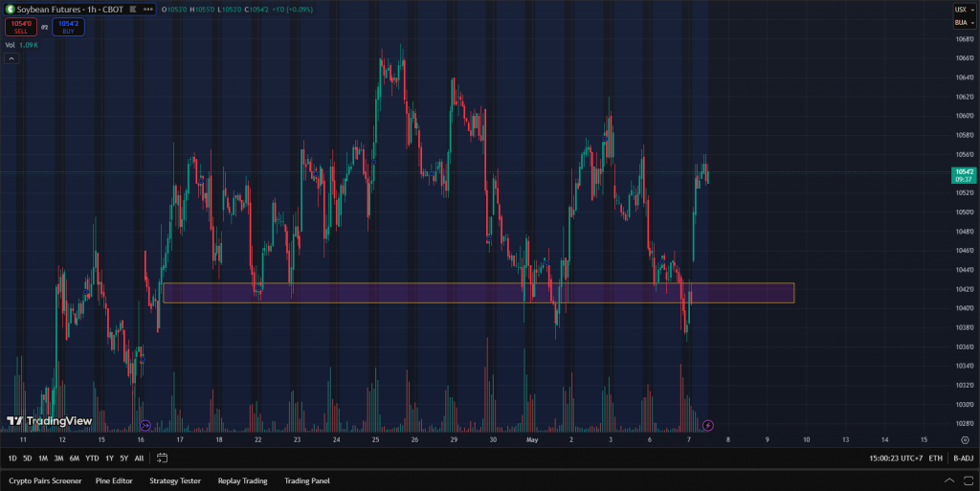Open the three-dots more menu in symbol legend
Viewport: 980px width, 491px height.
pos(148,10)
